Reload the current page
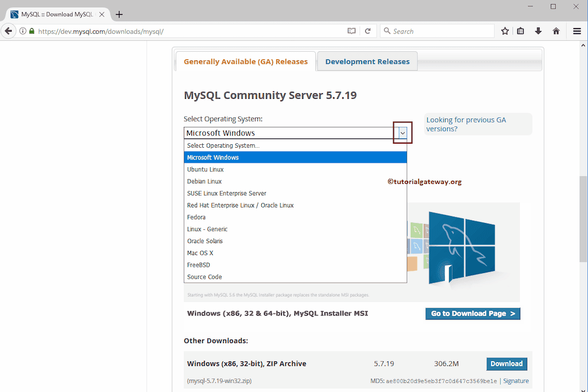Image resolution: width=588 pixels, height=392 pixels. [368, 31]
